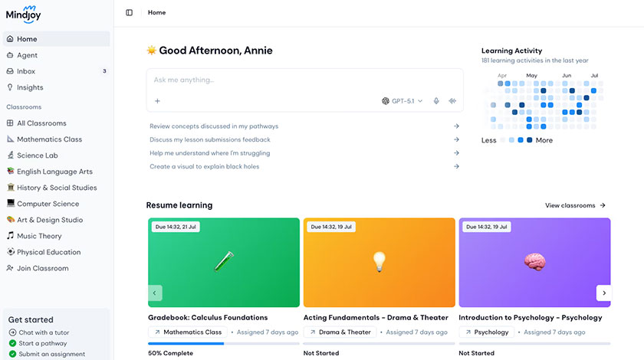Select the Science Lab microscope icon
The width and height of the screenshot is (644, 360).
[10, 155]
